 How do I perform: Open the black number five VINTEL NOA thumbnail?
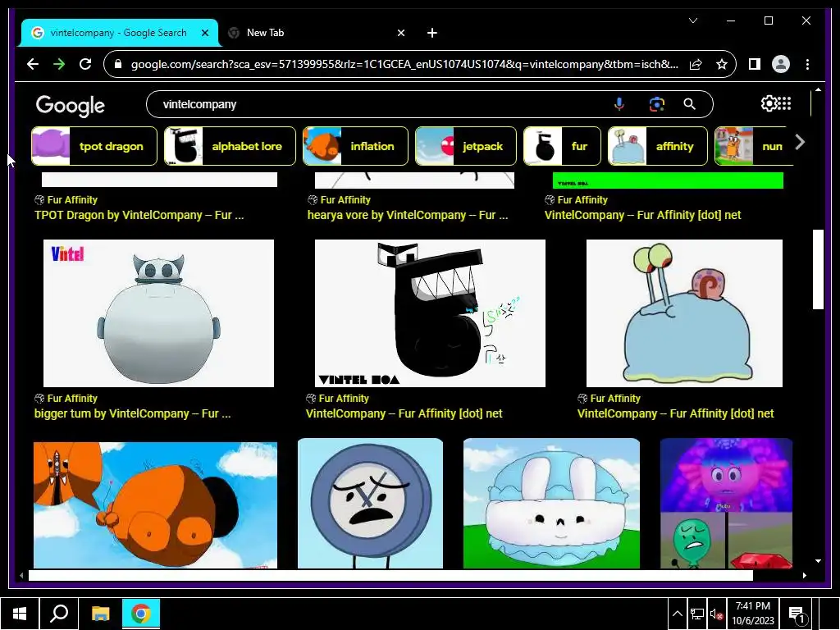coord(430,313)
